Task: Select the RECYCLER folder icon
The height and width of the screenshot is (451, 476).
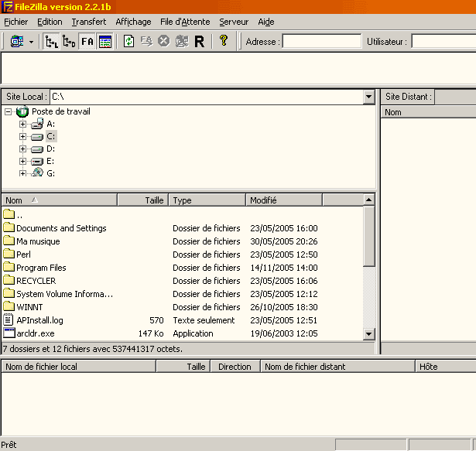Action: click(x=9, y=280)
